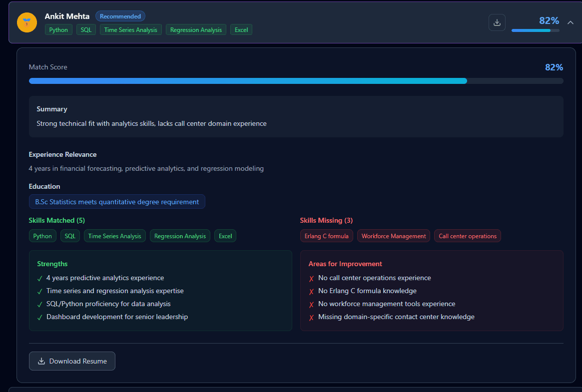
Task: Open the B.Sc Statistics education requirement badge
Action: (117, 201)
